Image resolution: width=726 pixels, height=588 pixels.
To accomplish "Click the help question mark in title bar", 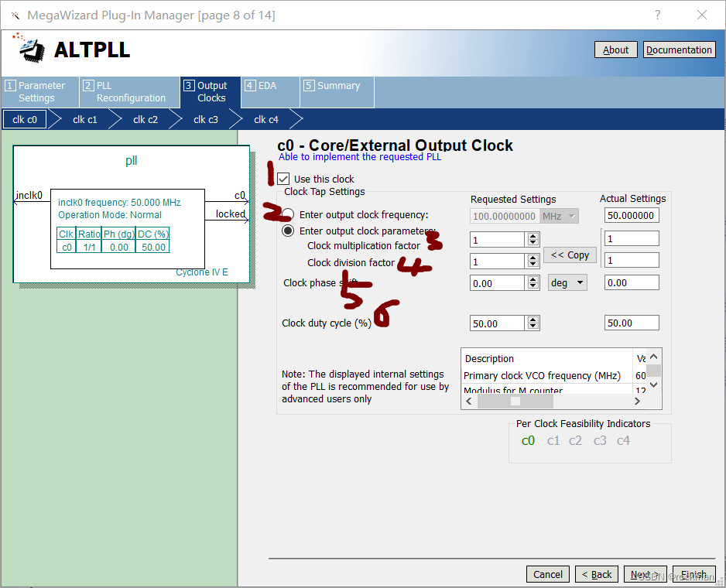I will coord(657,15).
